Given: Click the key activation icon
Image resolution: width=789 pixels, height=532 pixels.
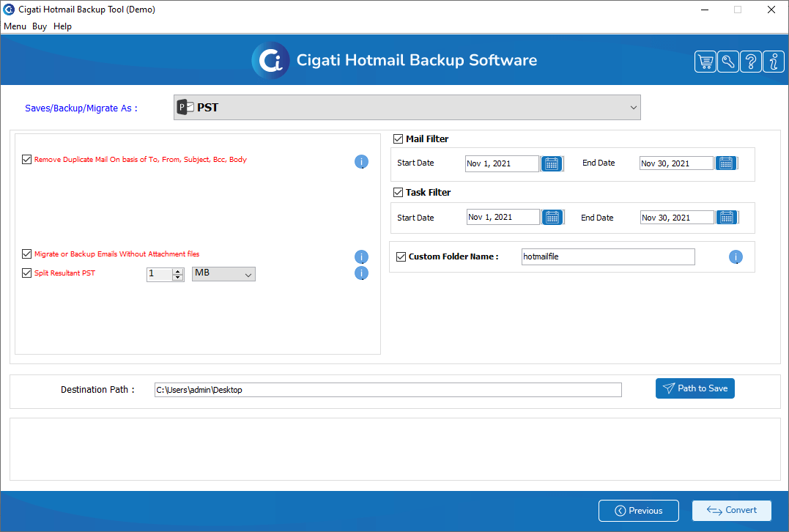Looking at the screenshot, I should (728, 62).
